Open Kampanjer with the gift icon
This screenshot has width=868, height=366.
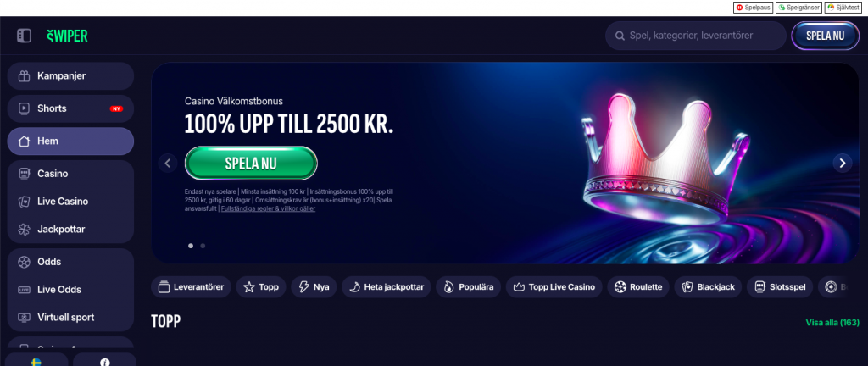[x=70, y=75]
